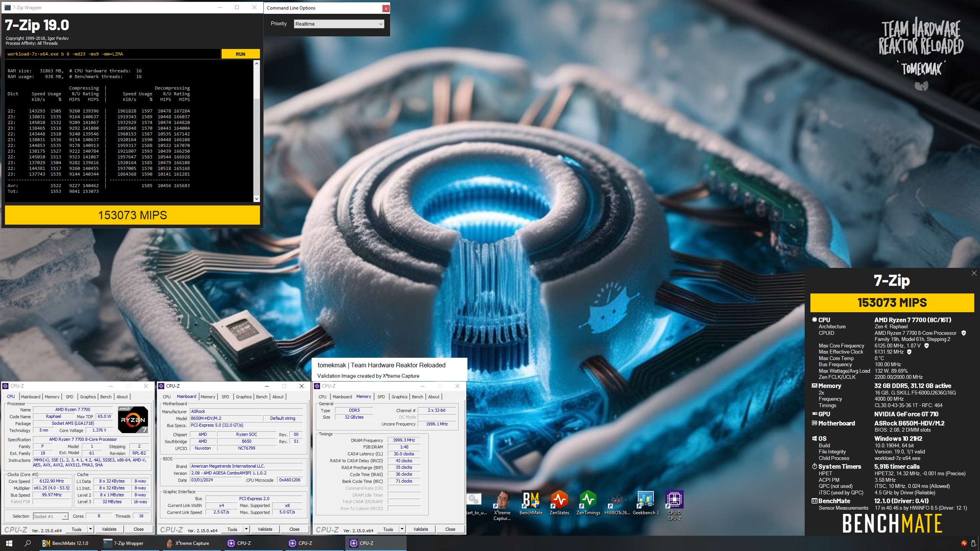Viewport: 980px width, 551px height.
Task: Click the Max Effective Clock shield icon
Action: point(909,352)
